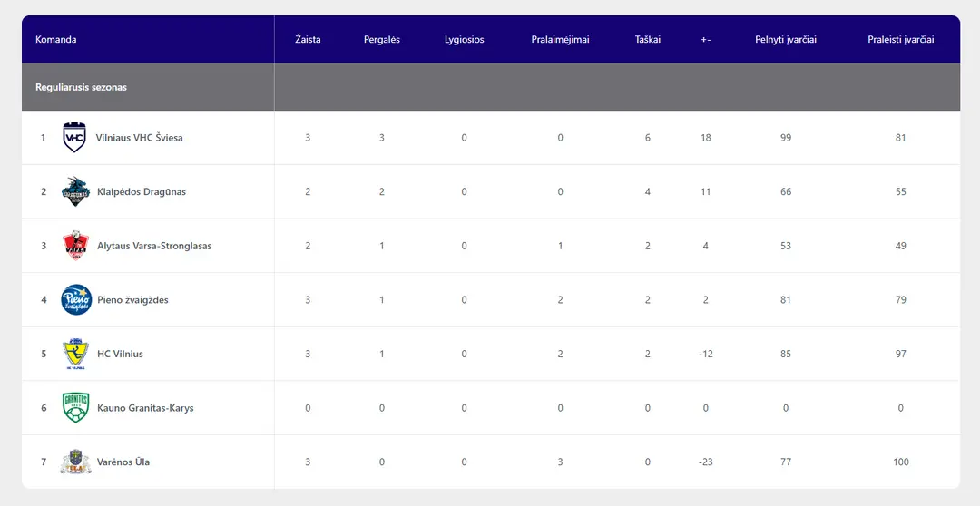Click the Vilniaus VHC Šviesa team logo

coord(74,138)
